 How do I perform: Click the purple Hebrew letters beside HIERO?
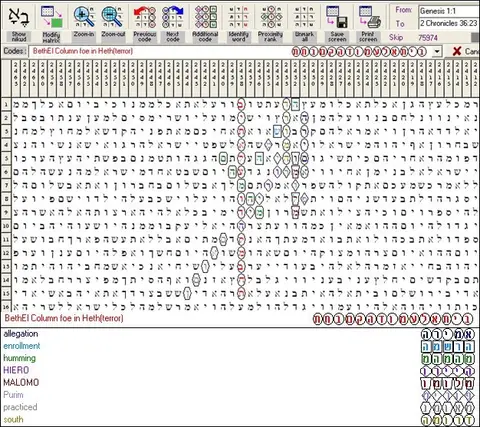(x=447, y=371)
